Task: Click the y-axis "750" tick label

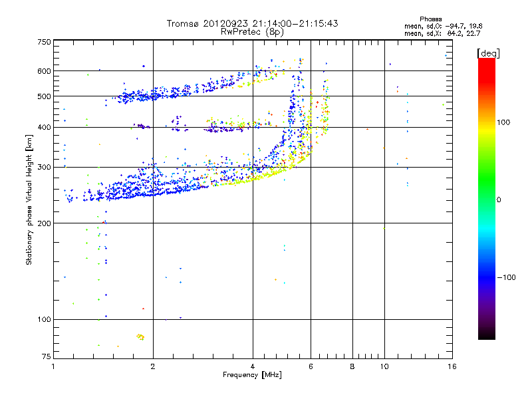Action: tap(44, 42)
